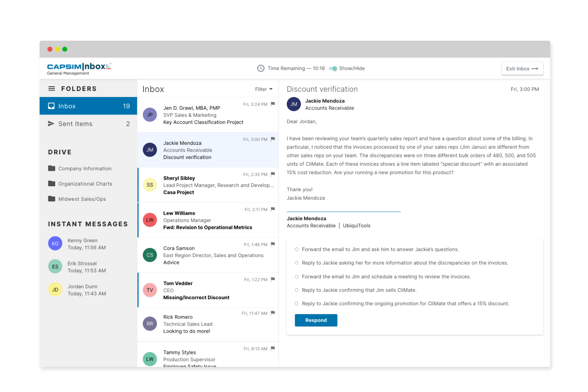
Task: Click the RR avatar for Rick Romero
Action: pyautogui.click(x=150, y=324)
